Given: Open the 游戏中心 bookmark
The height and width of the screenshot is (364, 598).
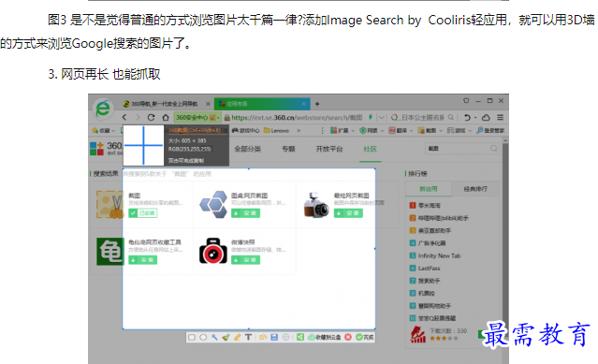Looking at the screenshot, I should coord(245,130).
